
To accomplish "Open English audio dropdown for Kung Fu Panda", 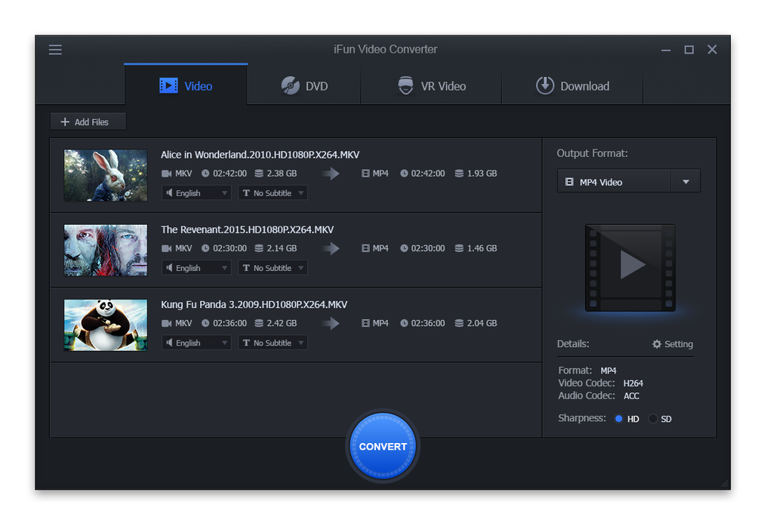I will tap(196, 343).
